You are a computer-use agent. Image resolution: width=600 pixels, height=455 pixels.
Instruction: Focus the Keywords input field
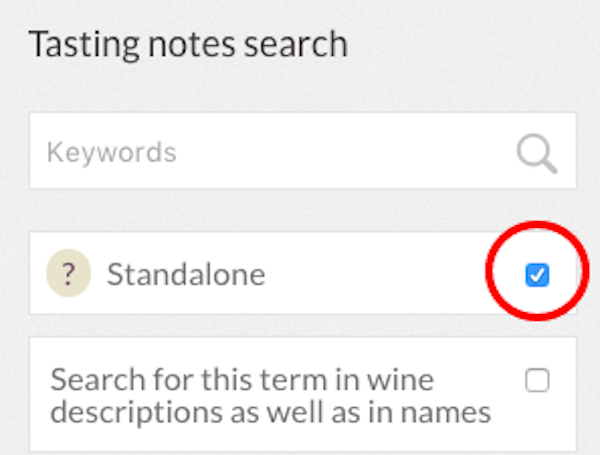pyautogui.click(x=270, y=152)
